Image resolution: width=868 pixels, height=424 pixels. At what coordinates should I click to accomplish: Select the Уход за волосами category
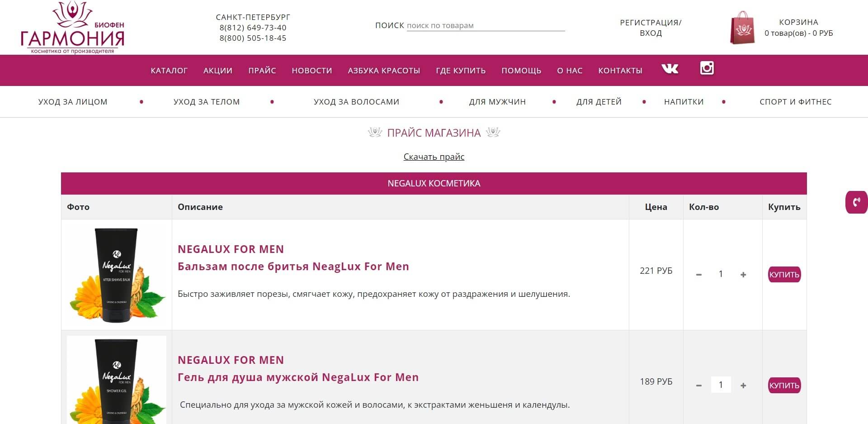coord(356,102)
